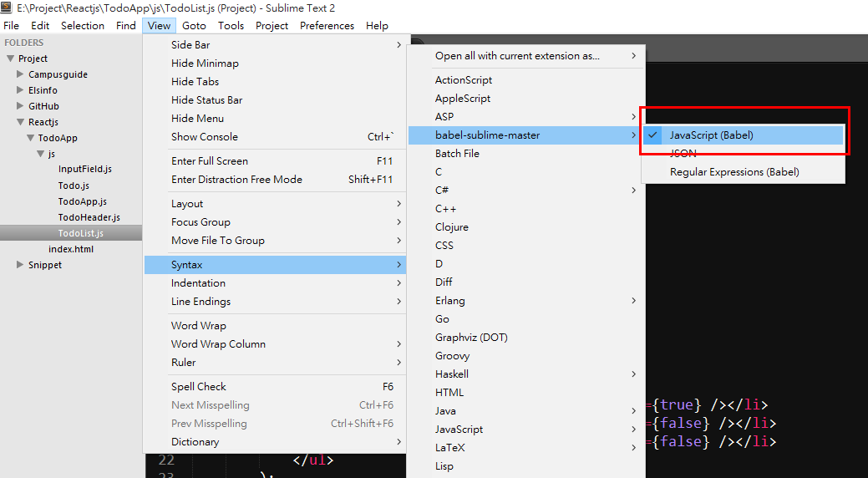Expand the Snippet folder arrow
868x478 pixels.
pyautogui.click(x=20, y=265)
